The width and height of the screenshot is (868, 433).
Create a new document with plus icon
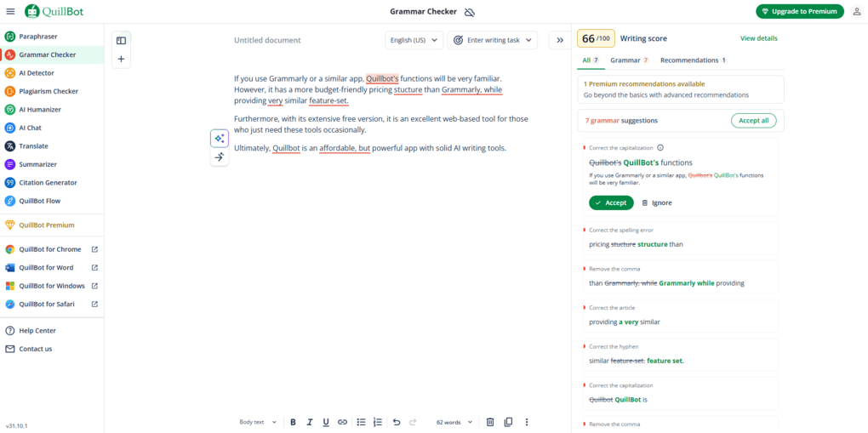[121, 59]
